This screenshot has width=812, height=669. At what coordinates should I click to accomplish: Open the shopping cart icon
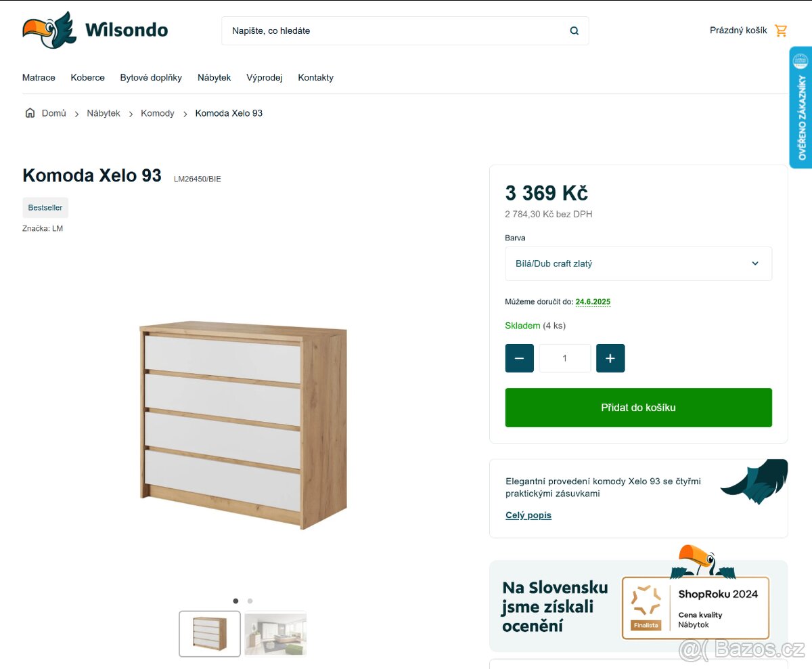[781, 30]
